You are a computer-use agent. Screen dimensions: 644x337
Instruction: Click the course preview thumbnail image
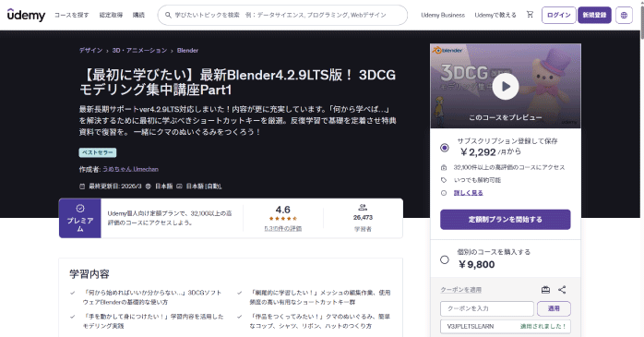[x=506, y=86]
